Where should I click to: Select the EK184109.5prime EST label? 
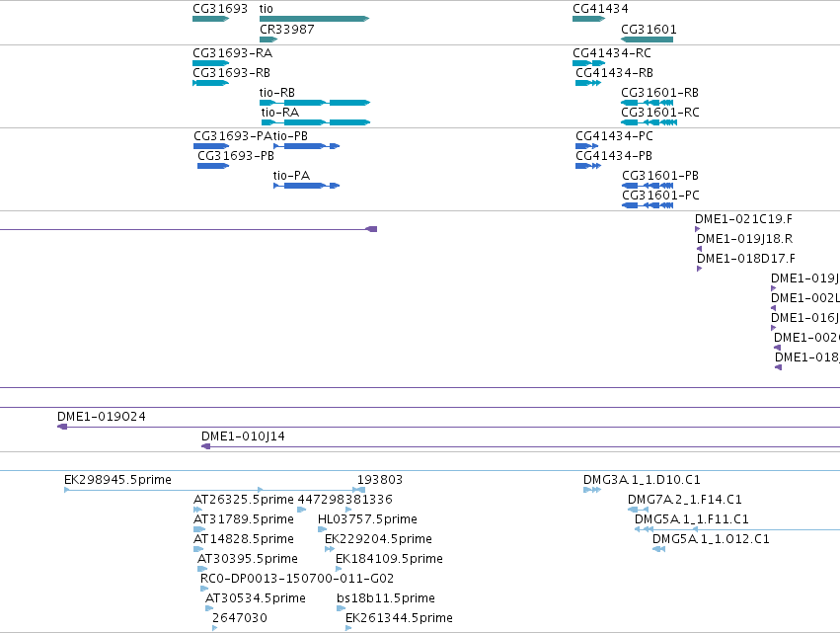[x=389, y=559]
